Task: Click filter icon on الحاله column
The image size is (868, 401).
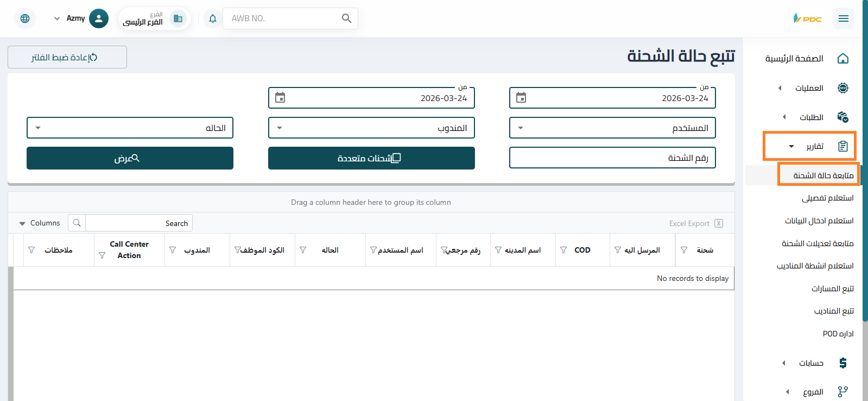Action: 303,250
